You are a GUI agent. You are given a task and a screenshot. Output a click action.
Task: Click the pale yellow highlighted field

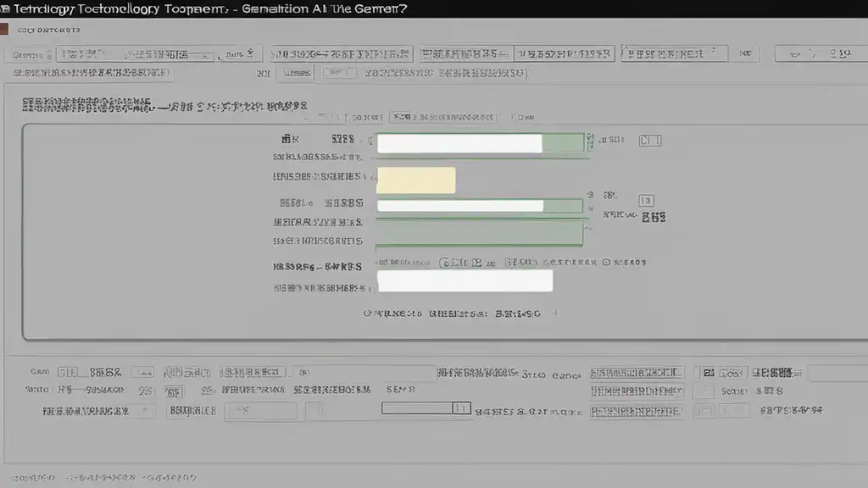coord(415,180)
